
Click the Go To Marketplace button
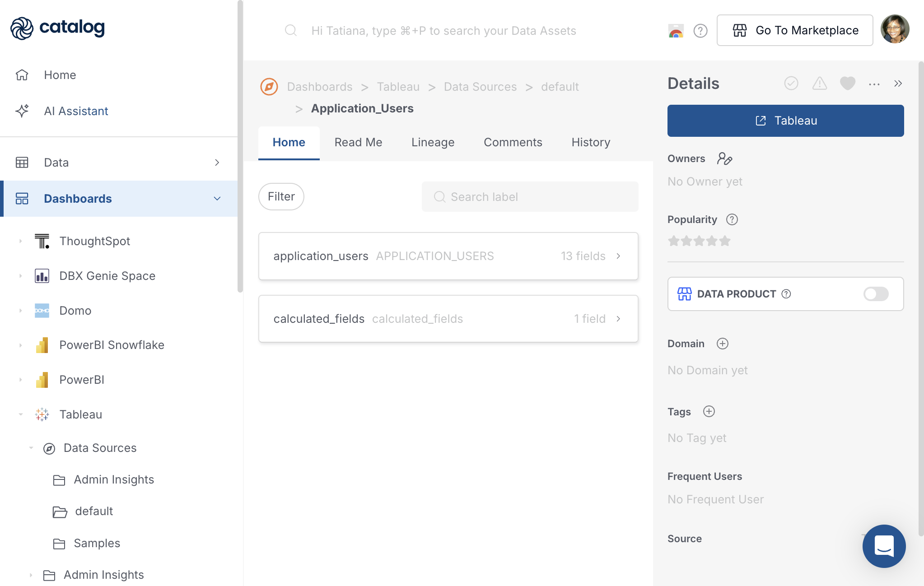(x=795, y=30)
